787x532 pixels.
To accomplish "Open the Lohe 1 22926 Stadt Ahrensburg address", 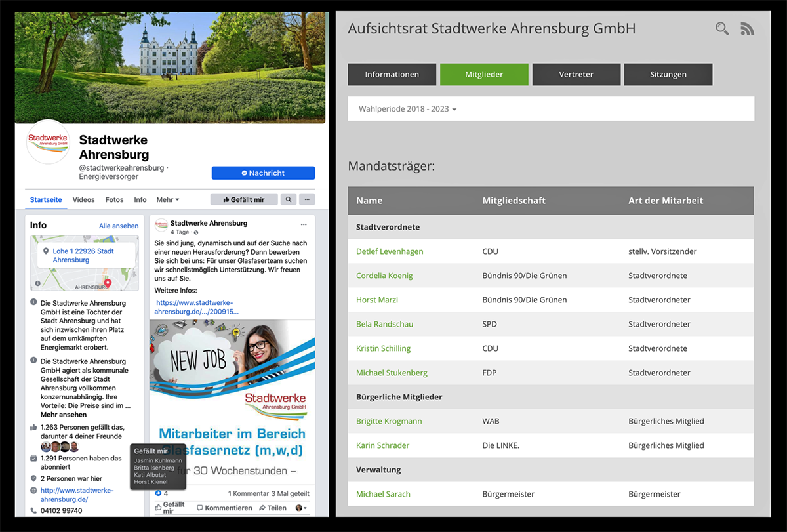I will tap(83, 255).
